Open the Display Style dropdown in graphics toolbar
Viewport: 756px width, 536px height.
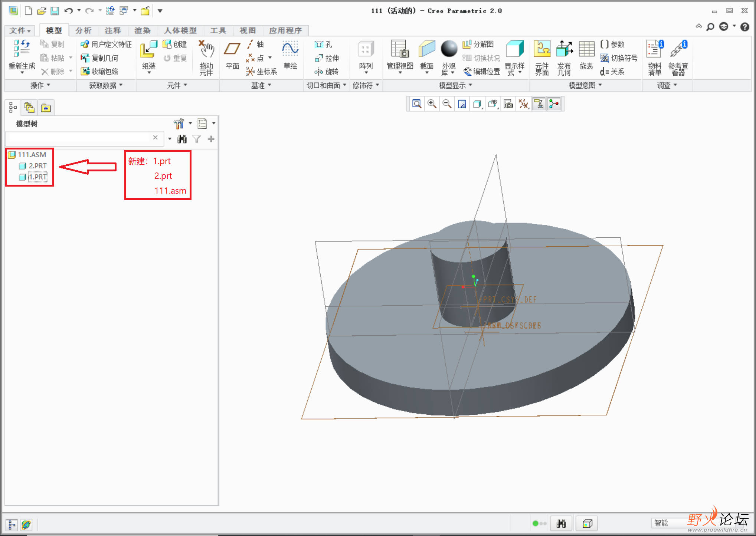(477, 104)
